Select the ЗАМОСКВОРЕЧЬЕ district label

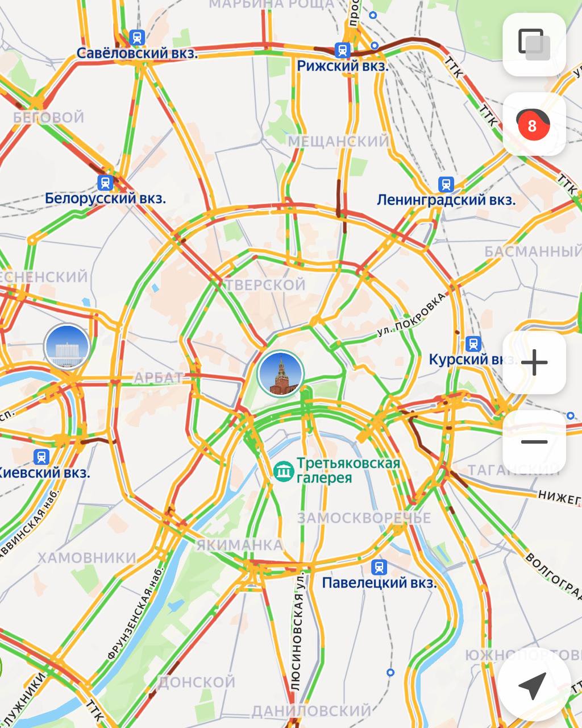364,518
